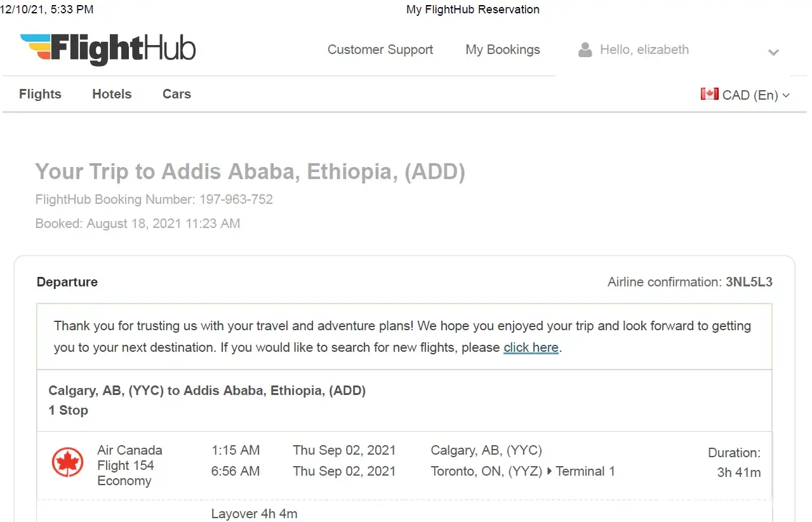Go to the Cars tab

tap(176, 94)
